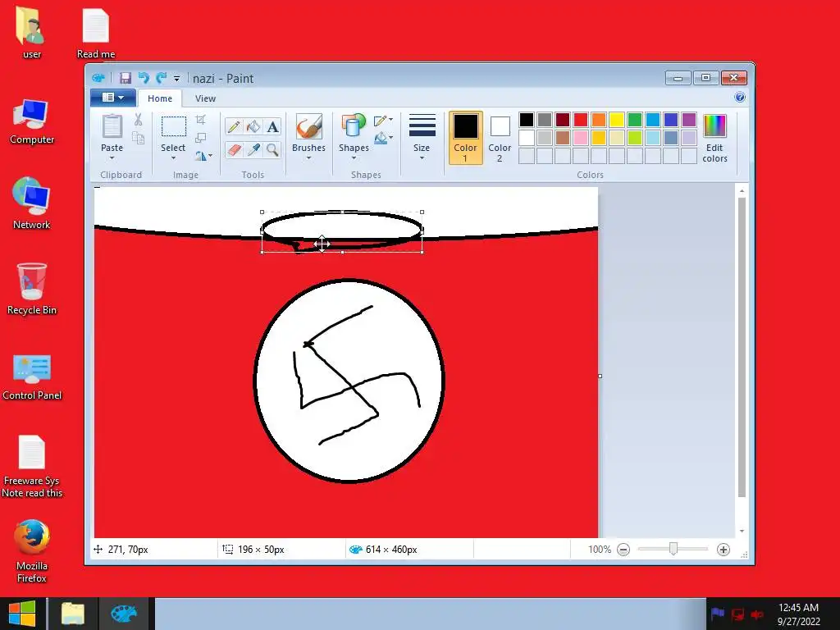Undo the last action

click(x=143, y=78)
